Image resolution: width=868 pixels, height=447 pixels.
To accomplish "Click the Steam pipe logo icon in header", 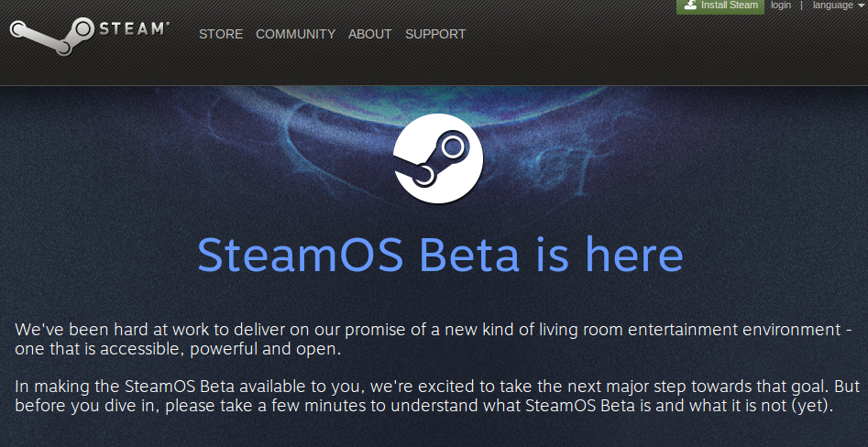I will coord(52,36).
